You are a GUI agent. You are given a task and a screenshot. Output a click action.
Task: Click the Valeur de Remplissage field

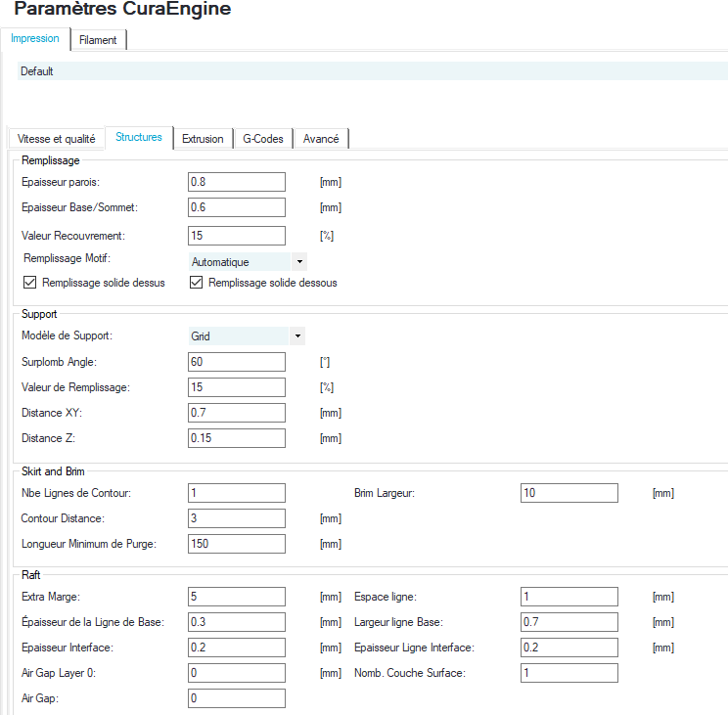pos(237,387)
